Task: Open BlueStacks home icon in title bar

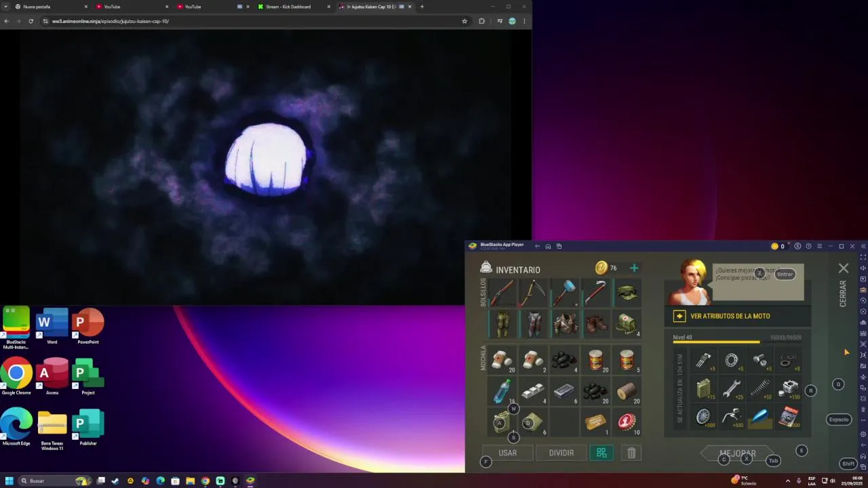Action: point(548,246)
